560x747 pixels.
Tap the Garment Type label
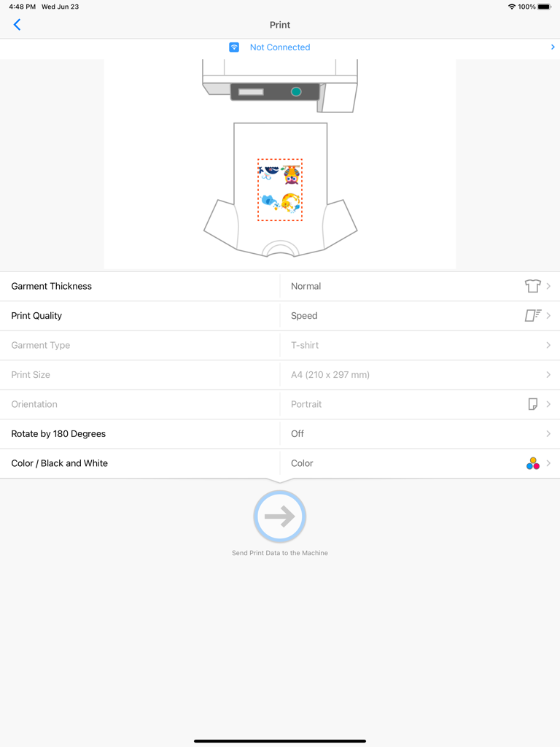pyautogui.click(x=41, y=345)
